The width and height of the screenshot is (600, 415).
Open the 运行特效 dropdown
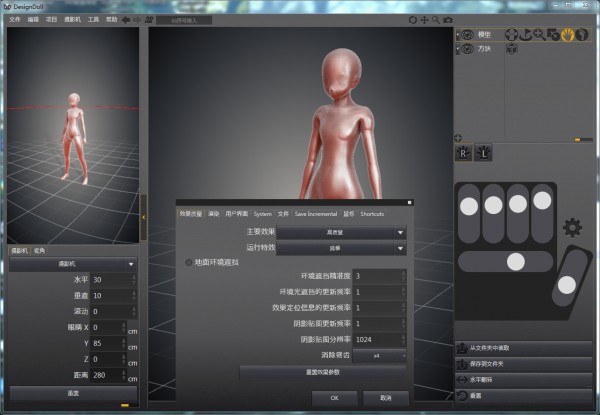tap(341, 247)
